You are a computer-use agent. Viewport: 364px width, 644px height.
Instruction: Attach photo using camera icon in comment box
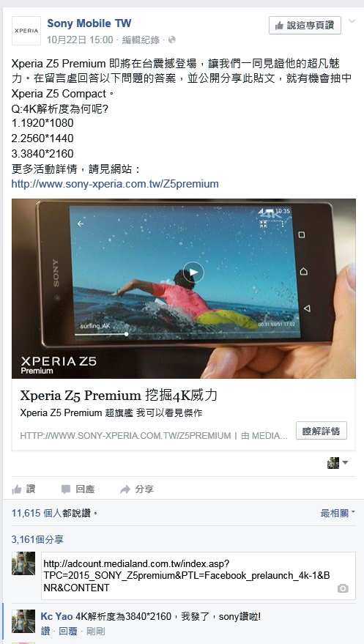point(343,588)
